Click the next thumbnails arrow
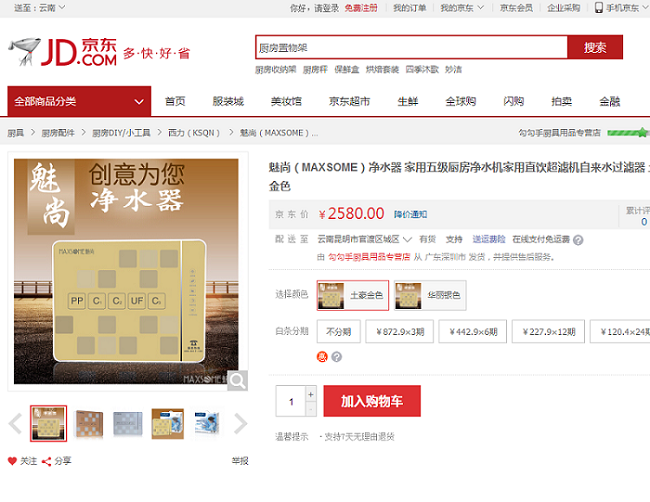Viewport: 650px width, 502px height. tap(240, 424)
